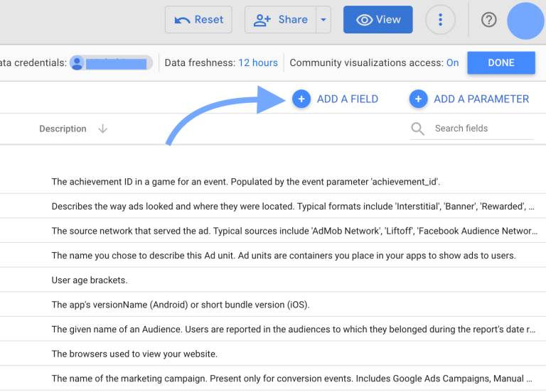Sort by the Description column arrow
Image resolution: width=546 pixels, height=392 pixels.
102,129
